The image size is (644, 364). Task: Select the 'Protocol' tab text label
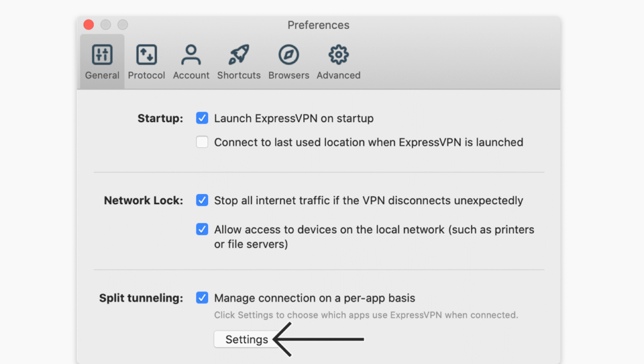(147, 76)
